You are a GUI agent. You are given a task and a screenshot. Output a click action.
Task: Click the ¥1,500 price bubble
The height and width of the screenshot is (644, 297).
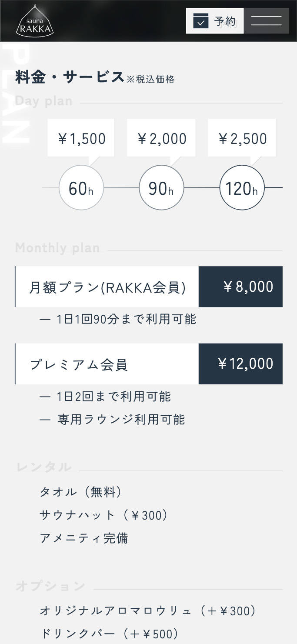81,138
